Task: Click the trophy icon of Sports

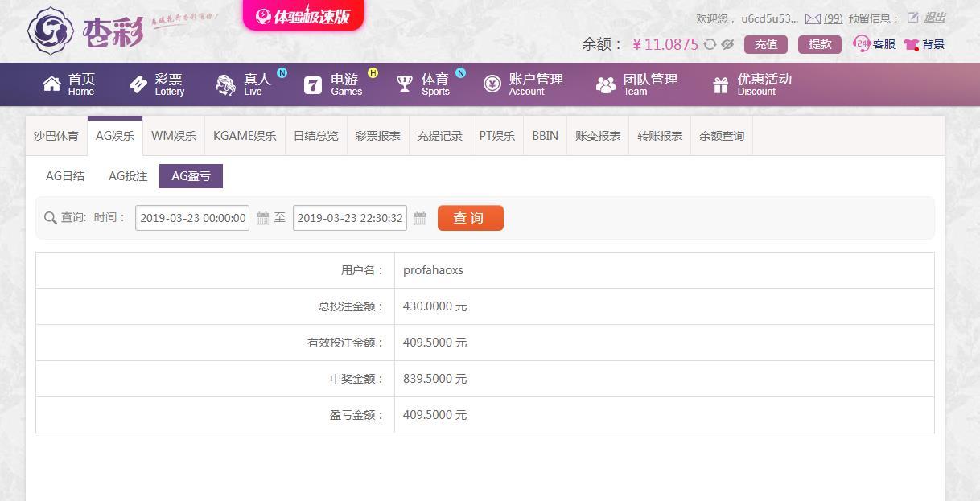Action: 405,84
